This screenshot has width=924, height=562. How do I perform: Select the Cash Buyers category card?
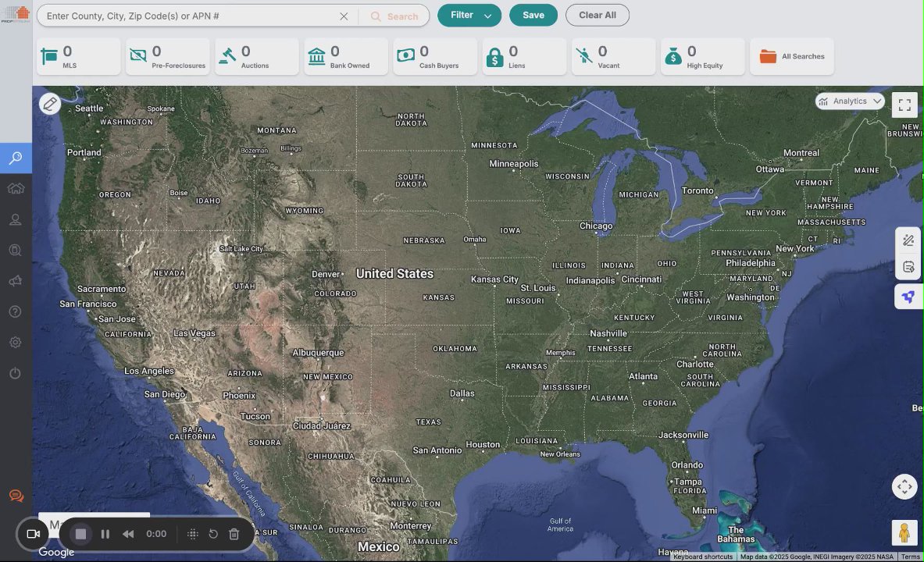pyautogui.click(x=435, y=56)
